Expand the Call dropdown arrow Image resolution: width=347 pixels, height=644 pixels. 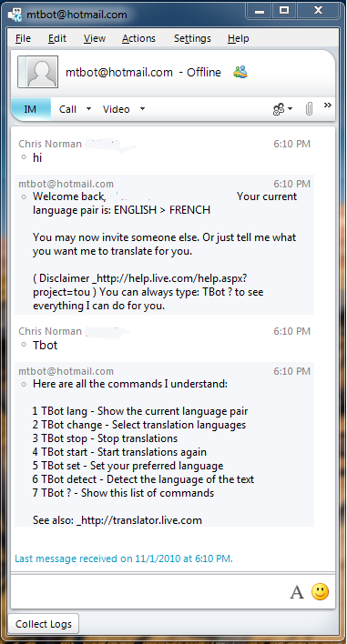click(88, 109)
